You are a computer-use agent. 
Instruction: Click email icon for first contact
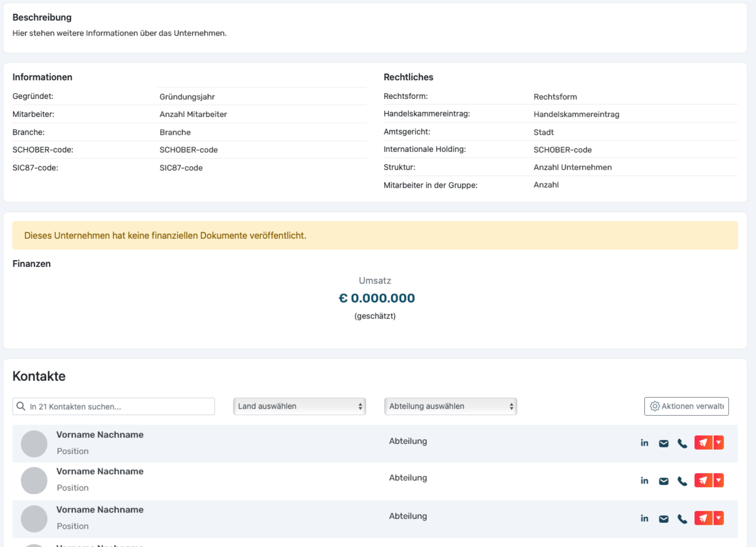[663, 443]
